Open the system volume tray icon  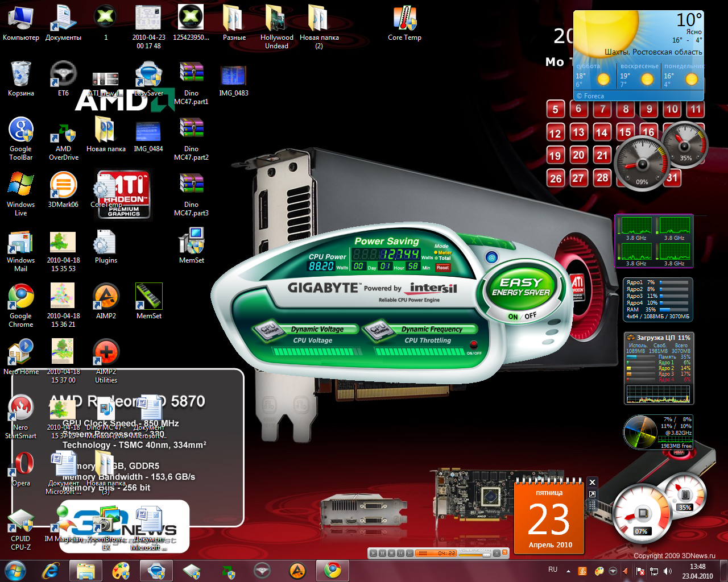(668, 571)
